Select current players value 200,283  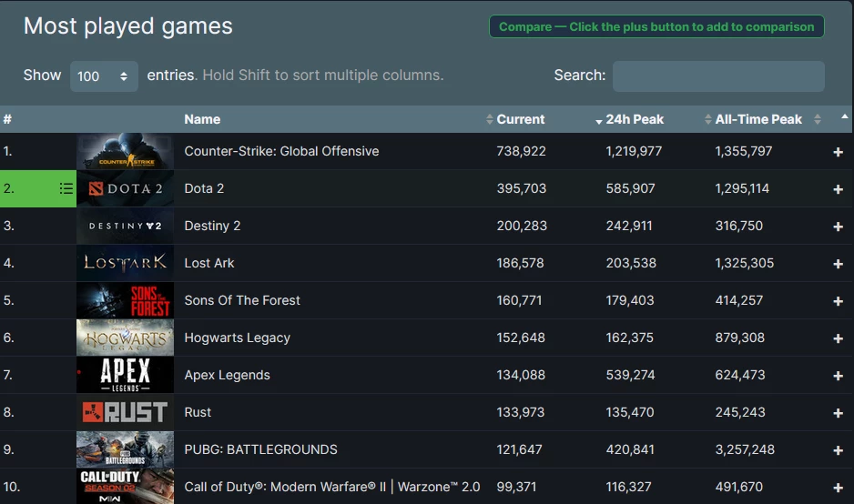[522, 226]
